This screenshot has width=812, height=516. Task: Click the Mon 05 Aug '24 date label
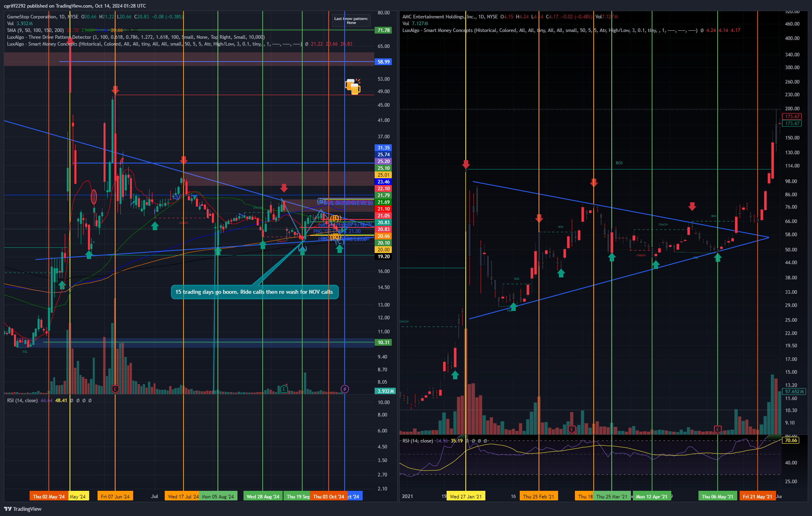tap(218, 496)
